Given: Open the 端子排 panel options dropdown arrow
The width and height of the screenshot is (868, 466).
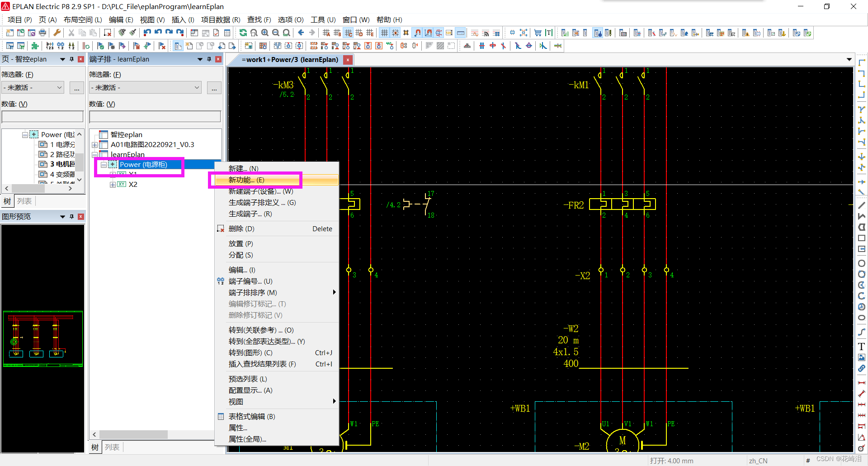Looking at the screenshot, I should coord(200,59).
